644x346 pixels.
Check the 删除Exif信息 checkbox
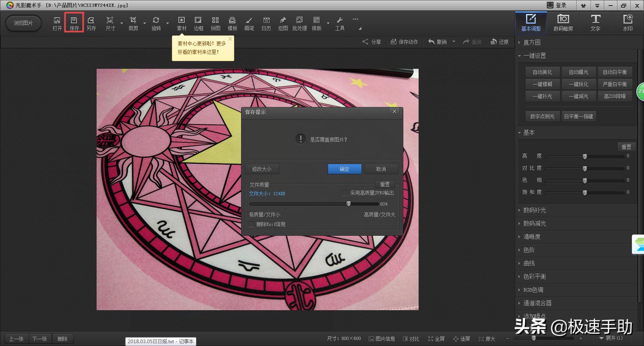click(x=252, y=224)
